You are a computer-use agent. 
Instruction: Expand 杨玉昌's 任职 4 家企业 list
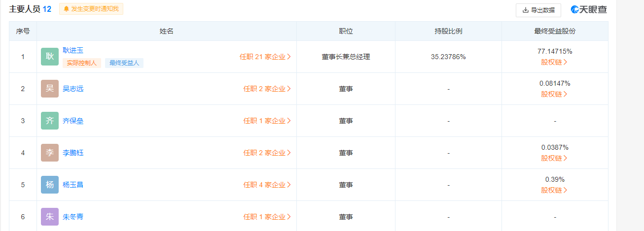click(267, 185)
